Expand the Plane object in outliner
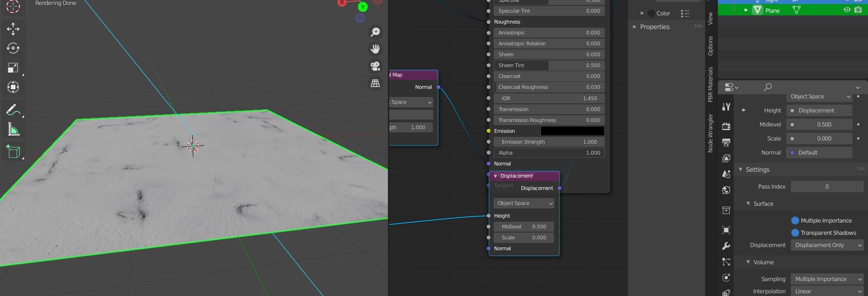This screenshot has width=868, height=296. [746, 10]
